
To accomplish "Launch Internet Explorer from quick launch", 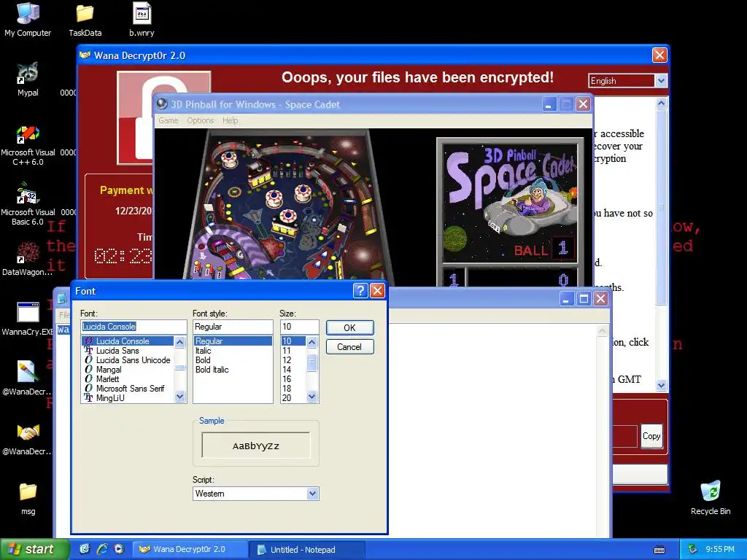I will 102,549.
